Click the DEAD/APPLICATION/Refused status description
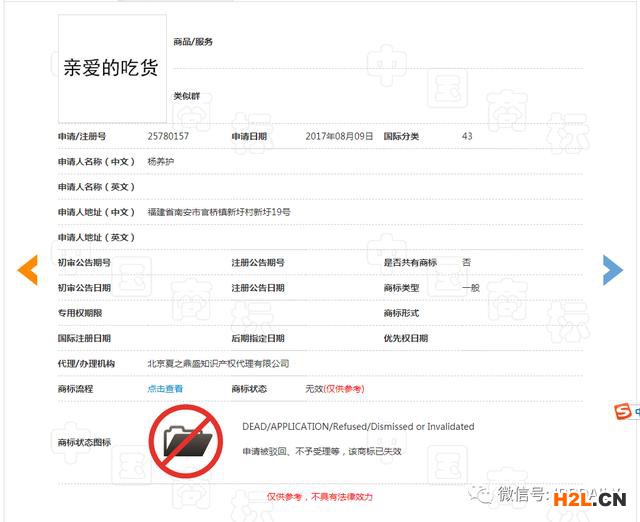The height and width of the screenshot is (522, 640). [x=358, y=427]
